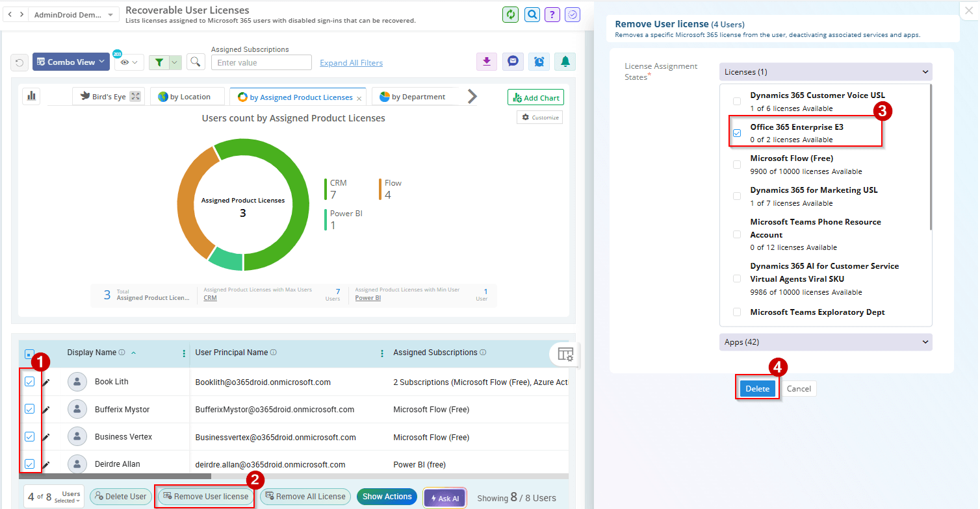The height and width of the screenshot is (509, 980).
Task: Click the bell alert icon
Action: (565, 62)
